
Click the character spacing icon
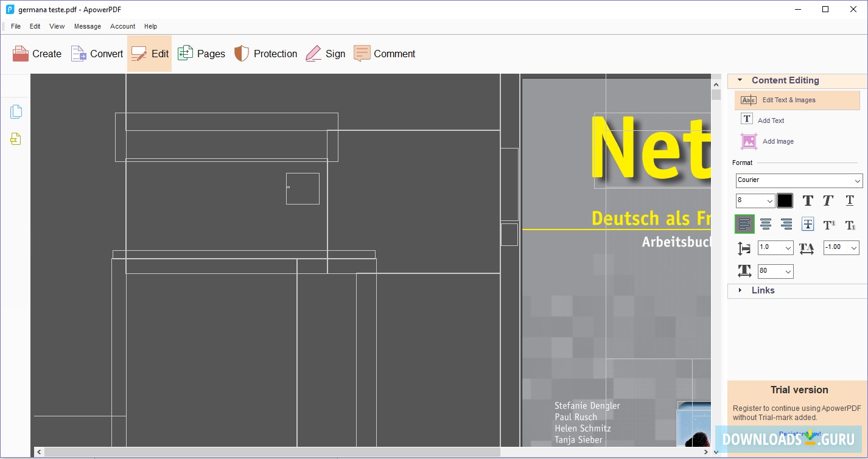point(807,248)
